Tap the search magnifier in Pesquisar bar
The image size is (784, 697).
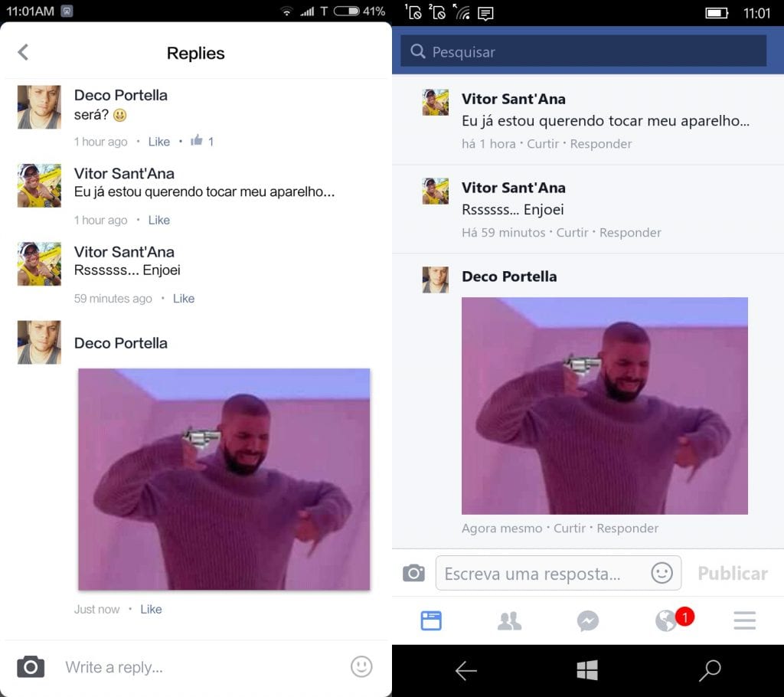417,51
